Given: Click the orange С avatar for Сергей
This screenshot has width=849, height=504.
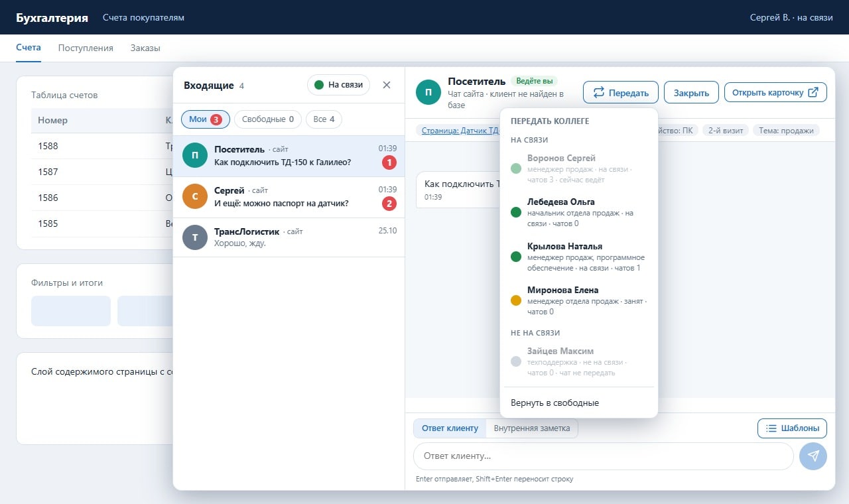Looking at the screenshot, I should 194,197.
